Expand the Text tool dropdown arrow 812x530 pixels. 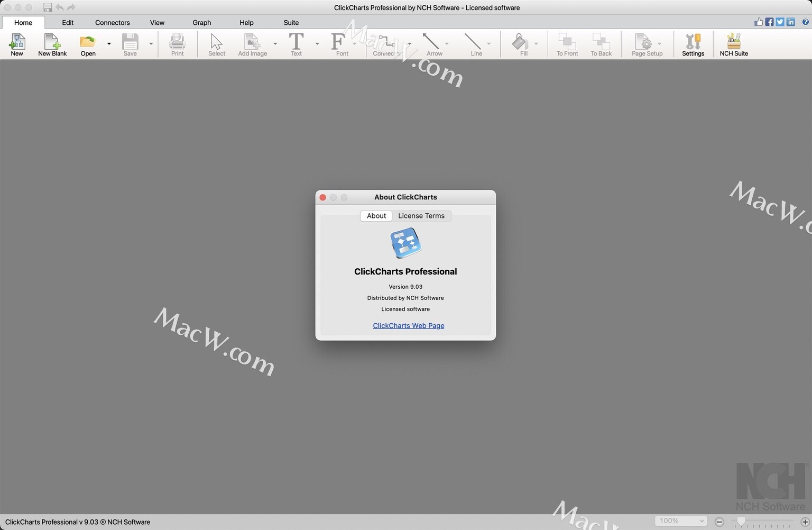(x=317, y=43)
